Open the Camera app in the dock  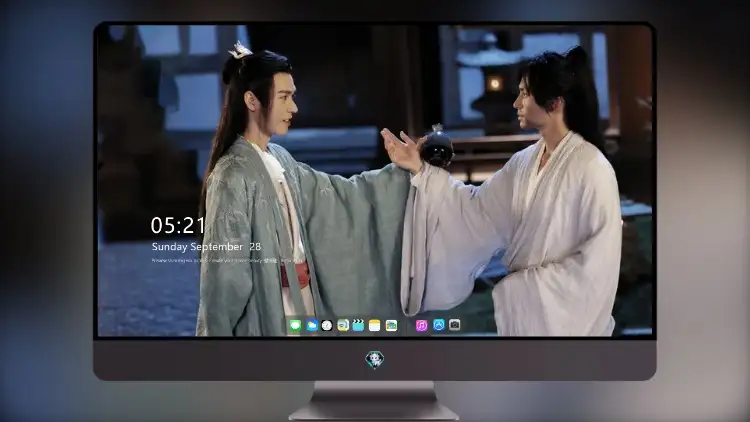[454, 325]
